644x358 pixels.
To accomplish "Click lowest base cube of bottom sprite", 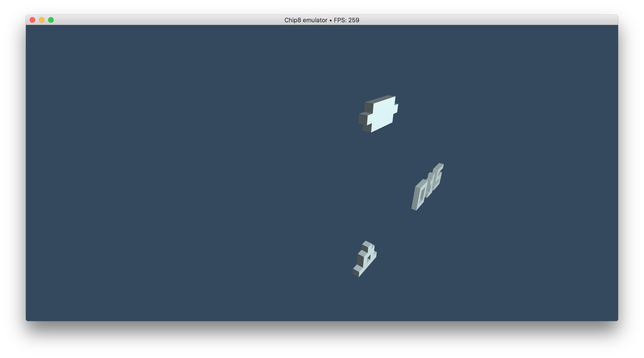I will (x=356, y=271).
